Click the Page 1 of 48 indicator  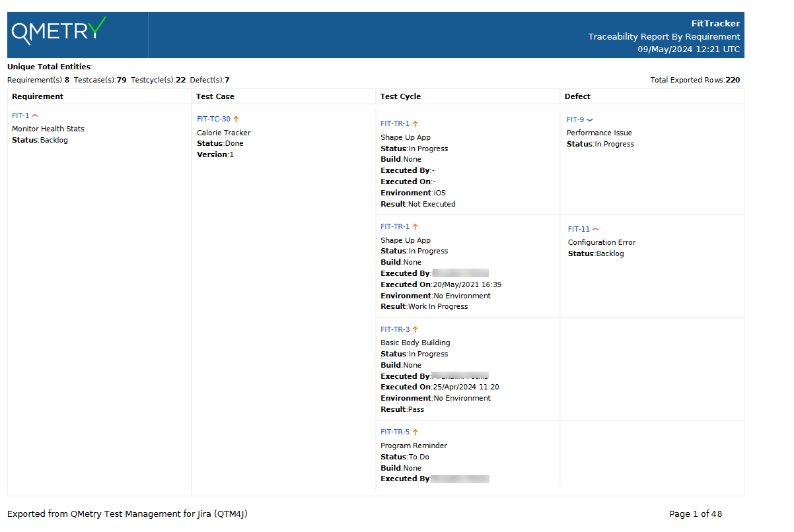[x=695, y=514]
